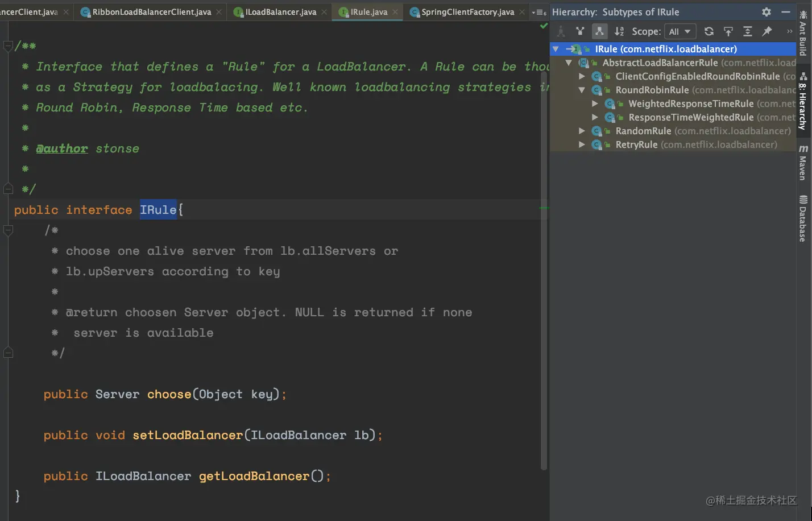Refresh the type hierarchy

(x=709, y=31)
